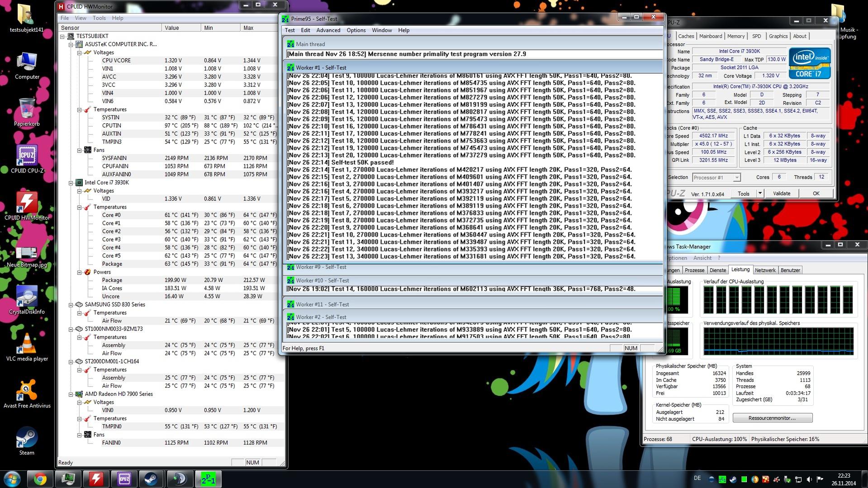Switch to the Prozesse tab in Task Manager
This screenshot has width=868, height=488.
(694, 270)
